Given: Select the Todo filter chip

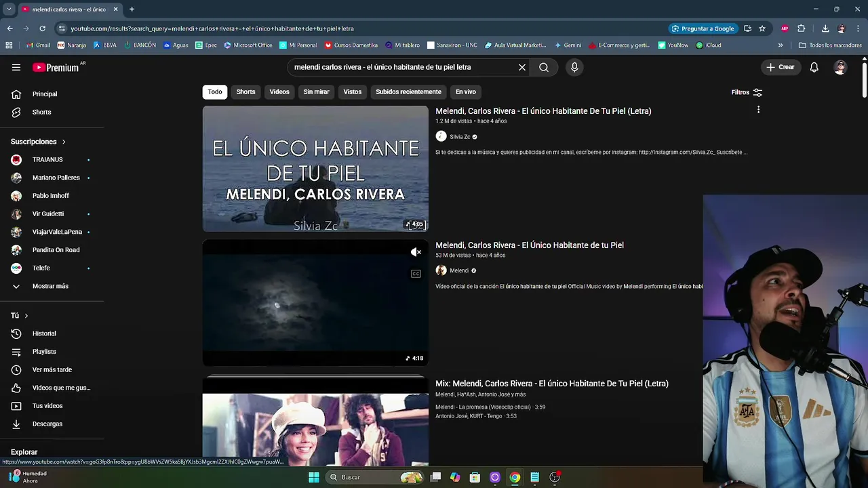Looking at the screenshot, I should pos(215,91).
